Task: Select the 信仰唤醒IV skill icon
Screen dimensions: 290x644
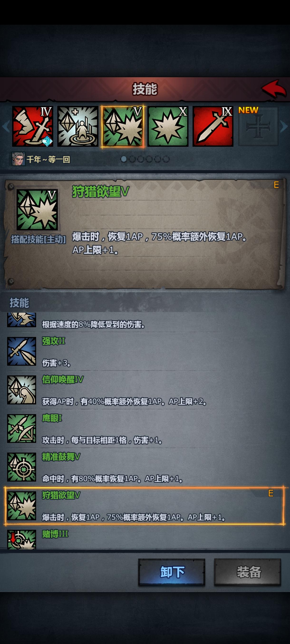Action: pyautogui.click(x=22, y=390)
